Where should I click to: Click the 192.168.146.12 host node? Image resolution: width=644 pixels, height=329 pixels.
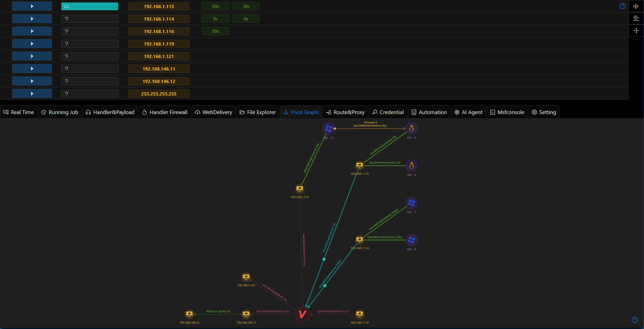[x=189, y=314]
